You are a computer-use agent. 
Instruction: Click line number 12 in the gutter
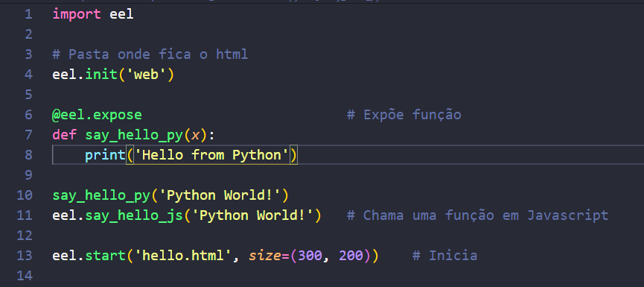coord(25,236)
